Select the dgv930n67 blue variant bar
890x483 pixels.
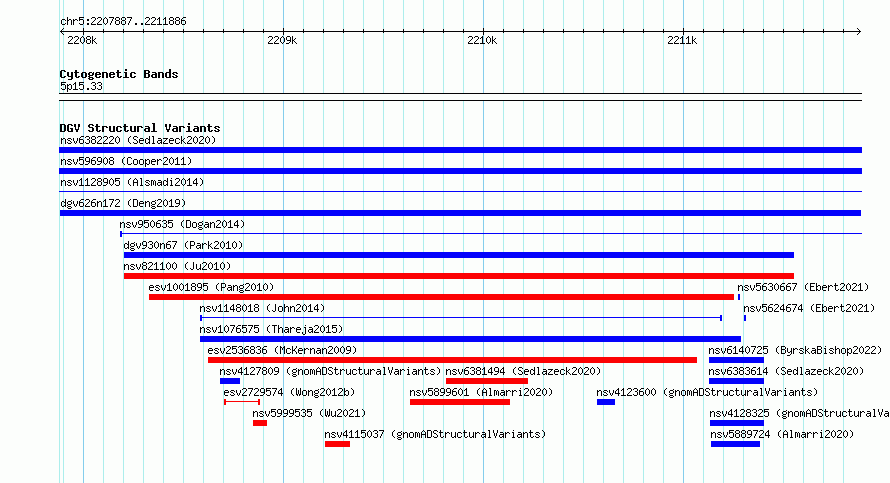tap(459, 255)
